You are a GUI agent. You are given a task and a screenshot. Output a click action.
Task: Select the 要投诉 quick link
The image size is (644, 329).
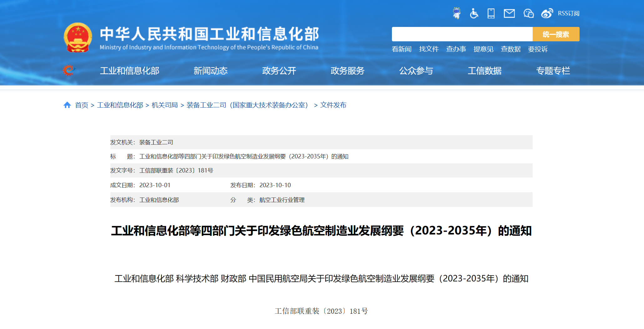pyautogui.click(x=538, y=49)
